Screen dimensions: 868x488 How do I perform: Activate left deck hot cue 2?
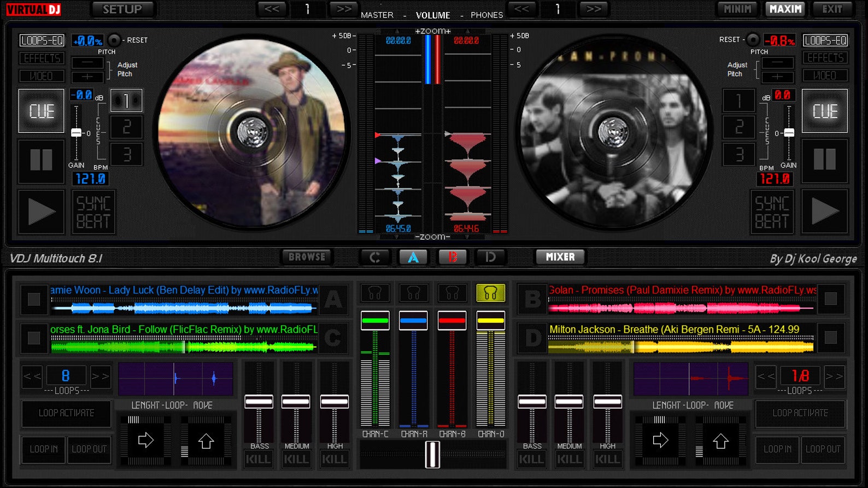[x=126, y=127]
